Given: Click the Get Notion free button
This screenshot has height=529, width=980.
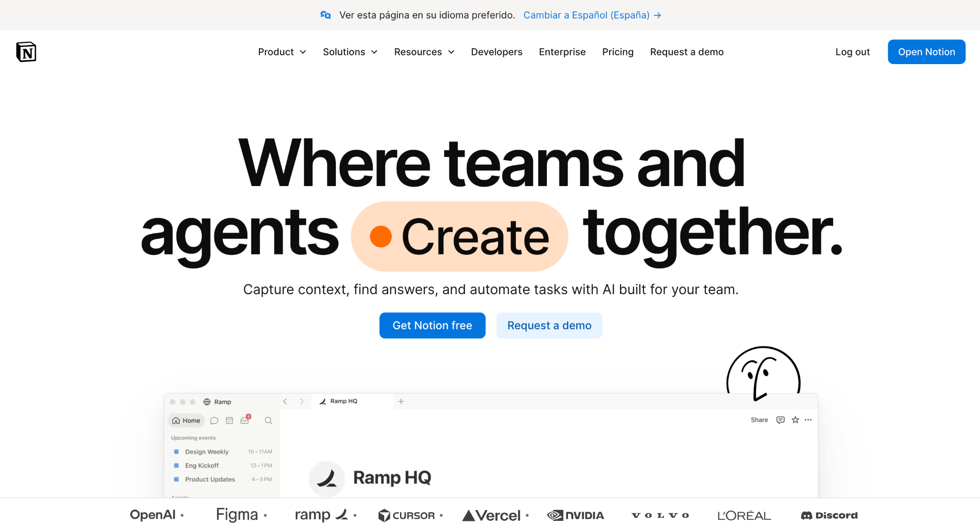Looking at the screenshot, I should point(432,325).
